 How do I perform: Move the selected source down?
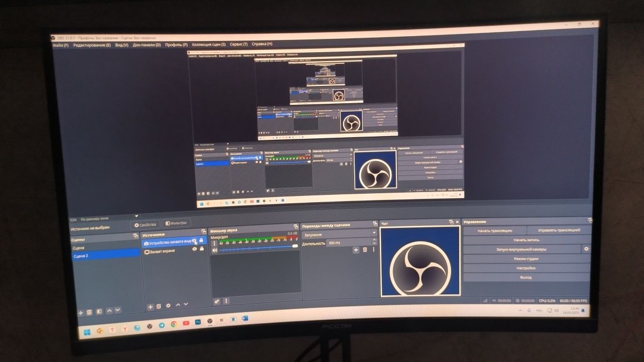click(x=186, y=304)
